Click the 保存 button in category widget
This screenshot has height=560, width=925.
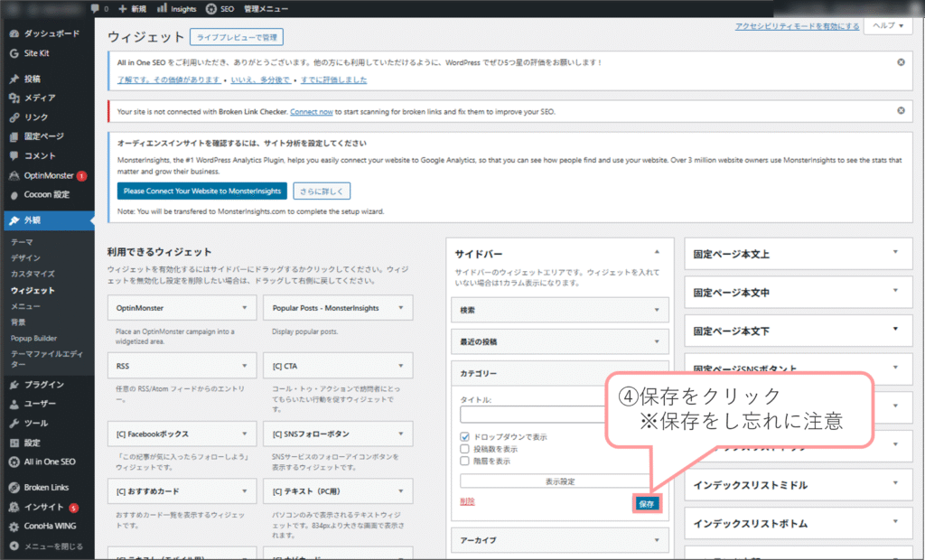(x=646, y=503)
